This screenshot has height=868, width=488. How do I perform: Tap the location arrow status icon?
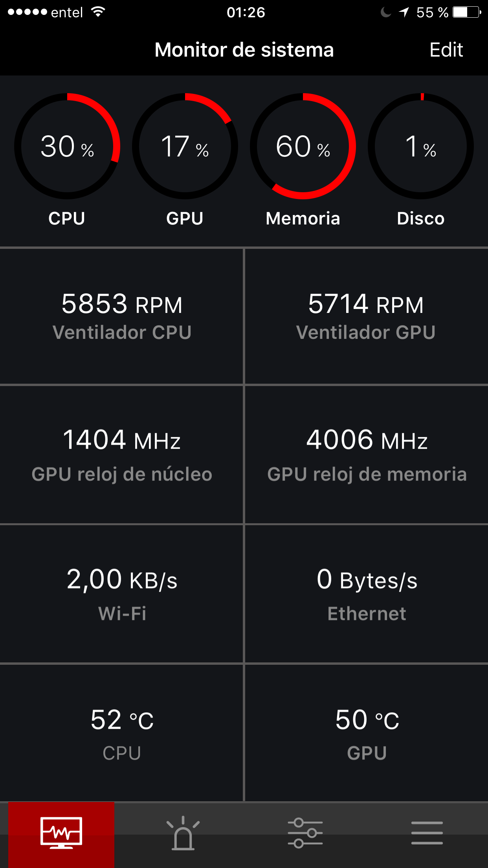pos(404,13)
